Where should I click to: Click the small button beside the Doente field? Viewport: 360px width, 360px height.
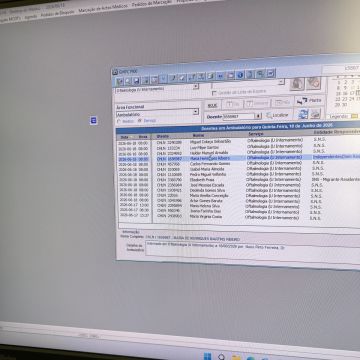tap(258, 116)
